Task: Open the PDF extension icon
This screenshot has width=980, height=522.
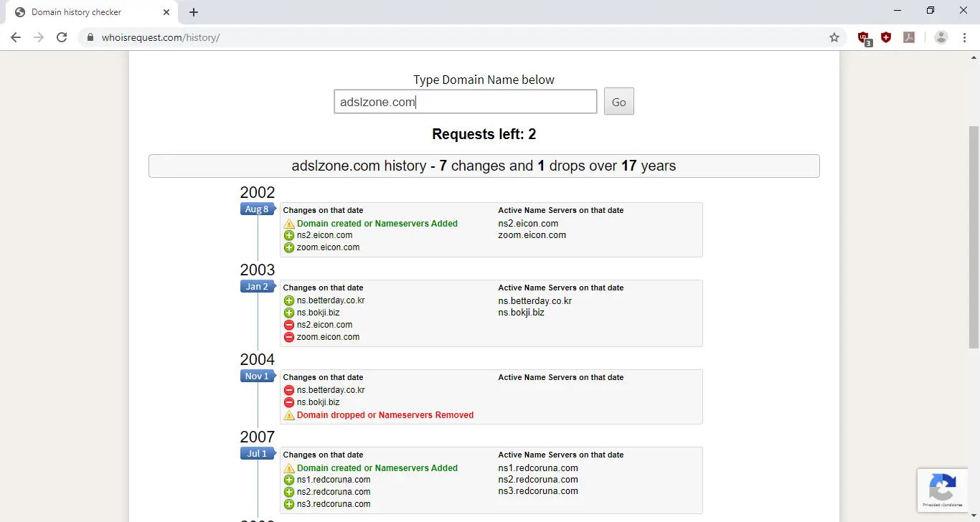Action: (909, 37)
